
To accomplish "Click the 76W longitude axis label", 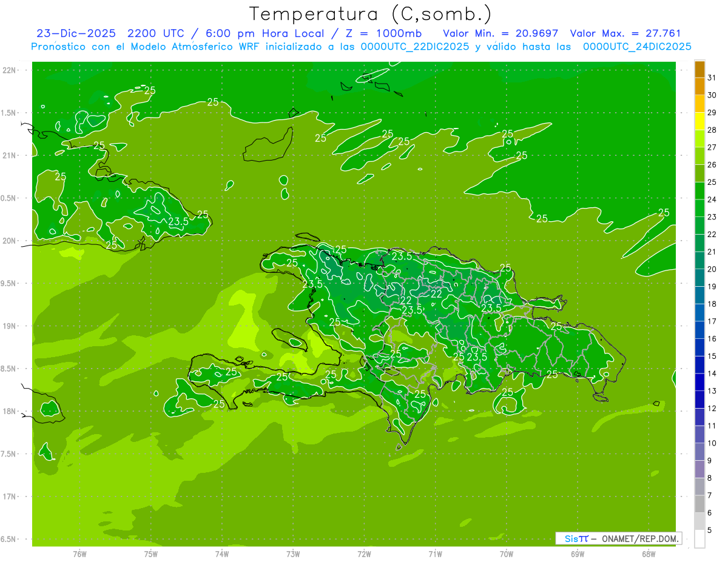I will (x=79, y=554).
